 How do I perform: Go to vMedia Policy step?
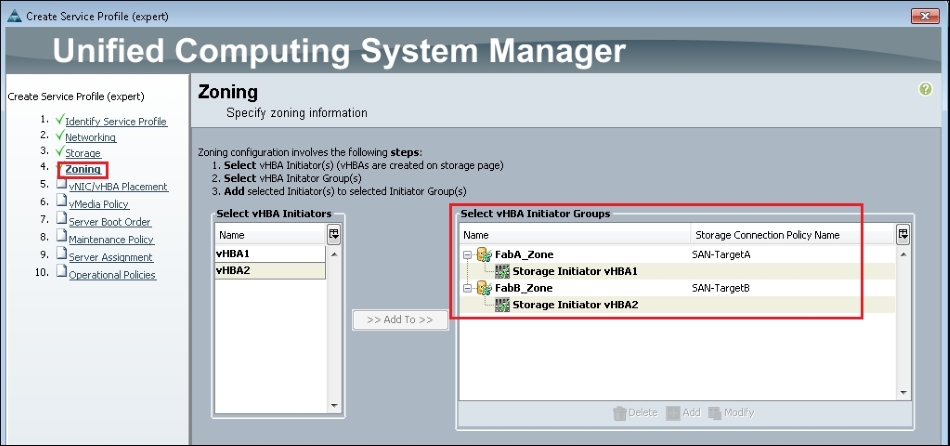(99, 205)
